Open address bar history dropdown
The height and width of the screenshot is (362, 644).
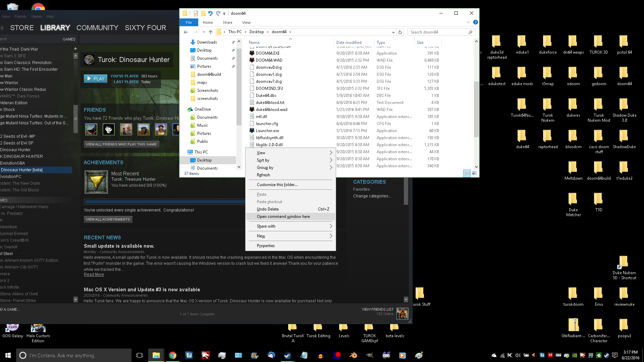393,32
